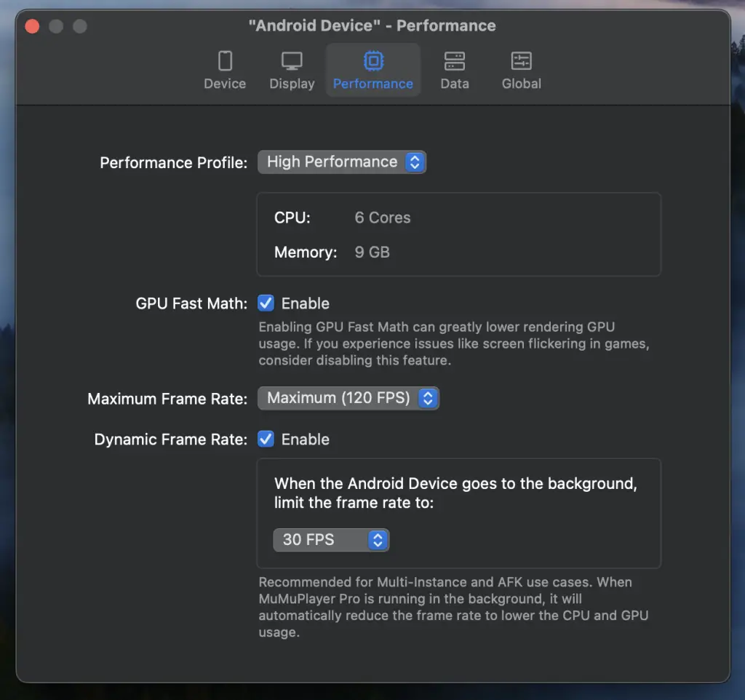This screenshot has height=700, width=745.
Task: Click the "Android Device" - Performance window title
Action: pyautogui.click(x=372, y=25)
